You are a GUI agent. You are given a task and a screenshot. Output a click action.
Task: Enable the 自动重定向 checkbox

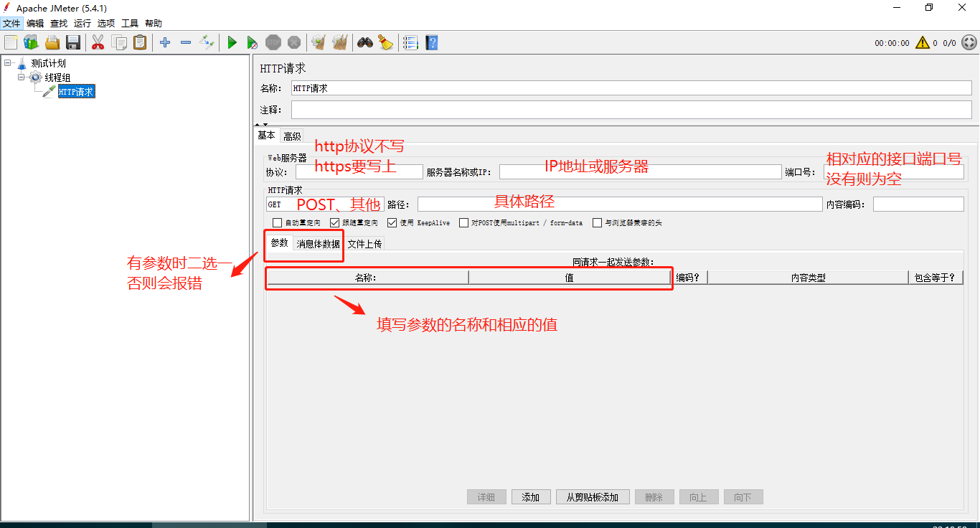(x=277, y=223)
